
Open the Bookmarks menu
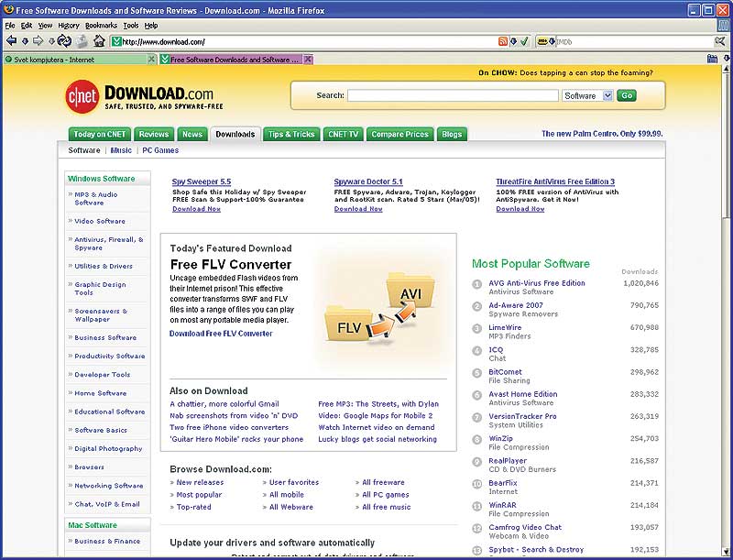pos(101,26)
